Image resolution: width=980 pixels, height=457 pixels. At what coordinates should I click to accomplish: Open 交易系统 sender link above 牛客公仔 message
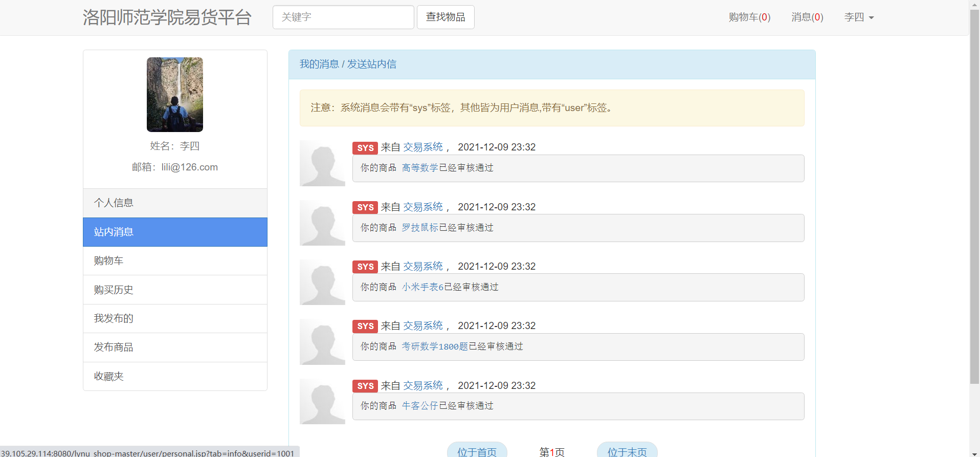(423, 385)
